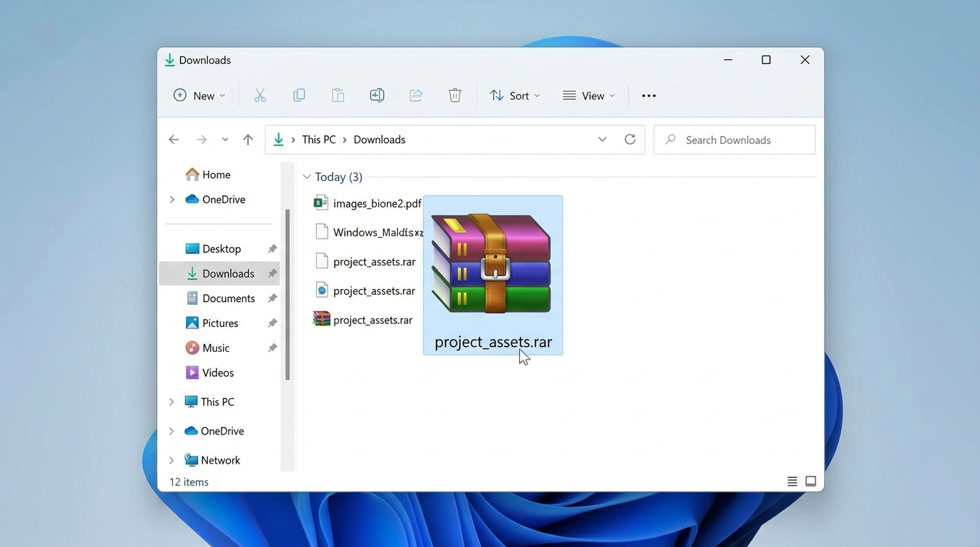Click the Excel-style icon of images_bione2.pdf
Viewport: 980px width, 547px height.
(x=321, y=203)
